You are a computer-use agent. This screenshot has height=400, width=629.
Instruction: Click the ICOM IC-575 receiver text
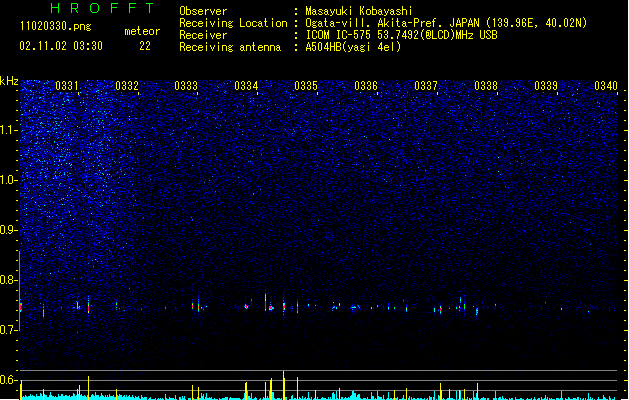401,35
